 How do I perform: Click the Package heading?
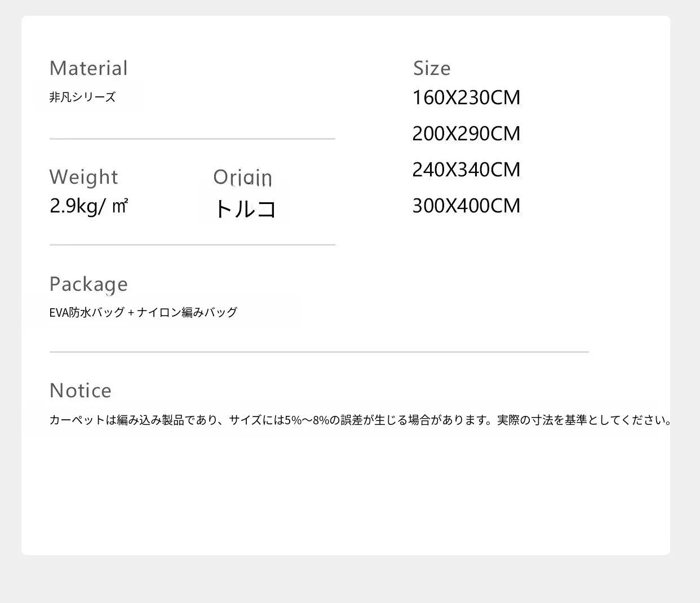point(88,284)
